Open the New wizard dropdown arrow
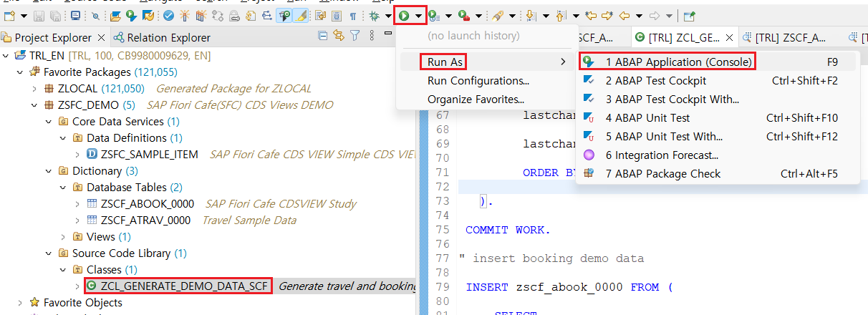The width and height of the screenshot is (868, 315). coord(24,16)
